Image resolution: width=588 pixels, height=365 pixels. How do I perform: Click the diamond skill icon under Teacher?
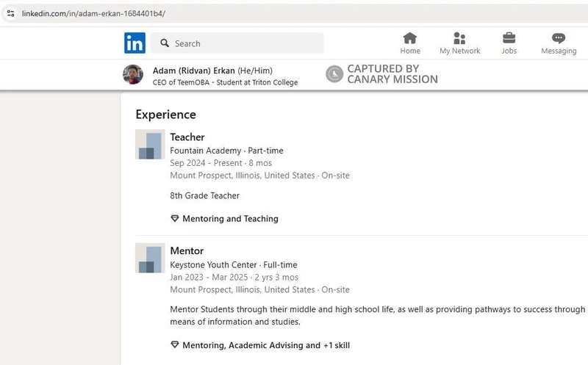[x=175, y=218]
